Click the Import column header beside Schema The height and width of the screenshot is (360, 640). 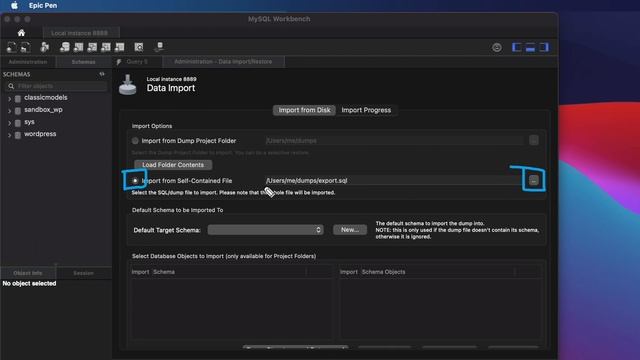pyautogui.click(x=140, y=272)
